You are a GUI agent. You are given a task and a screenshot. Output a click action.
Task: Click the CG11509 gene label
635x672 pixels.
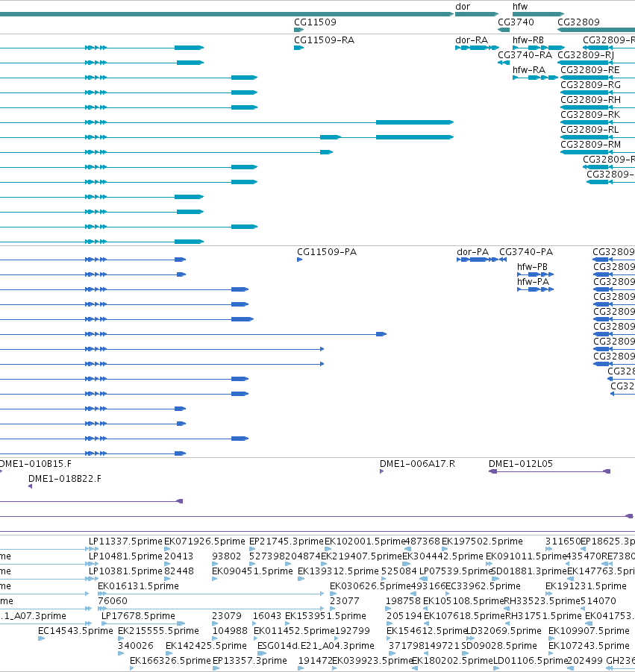click(x=315, y=22)
